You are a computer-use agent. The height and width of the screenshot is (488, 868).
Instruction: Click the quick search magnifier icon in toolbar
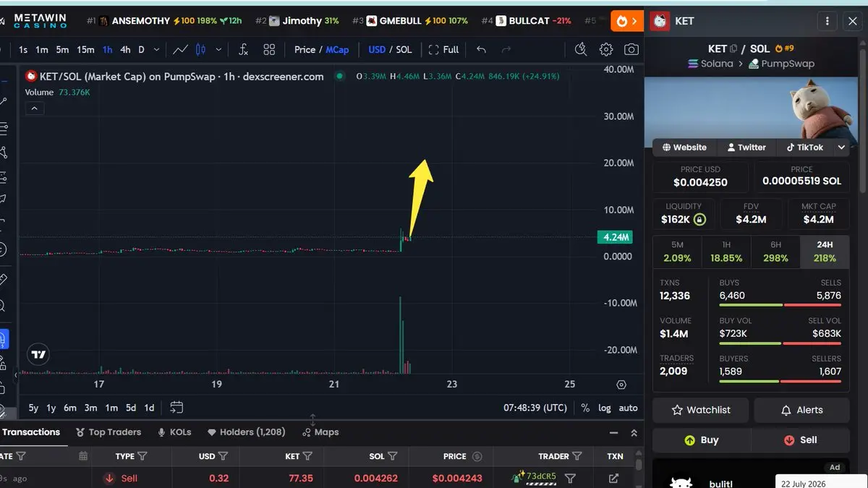581,50
